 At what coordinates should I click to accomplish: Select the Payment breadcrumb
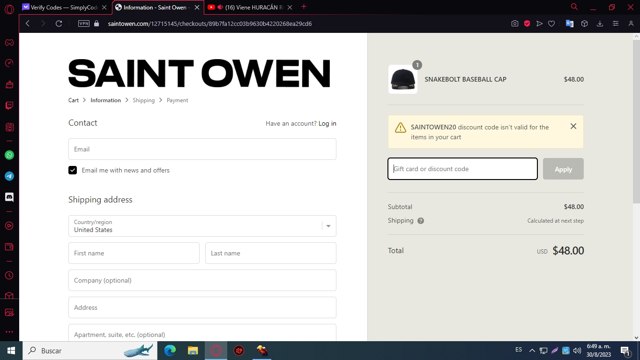(177, 100)
